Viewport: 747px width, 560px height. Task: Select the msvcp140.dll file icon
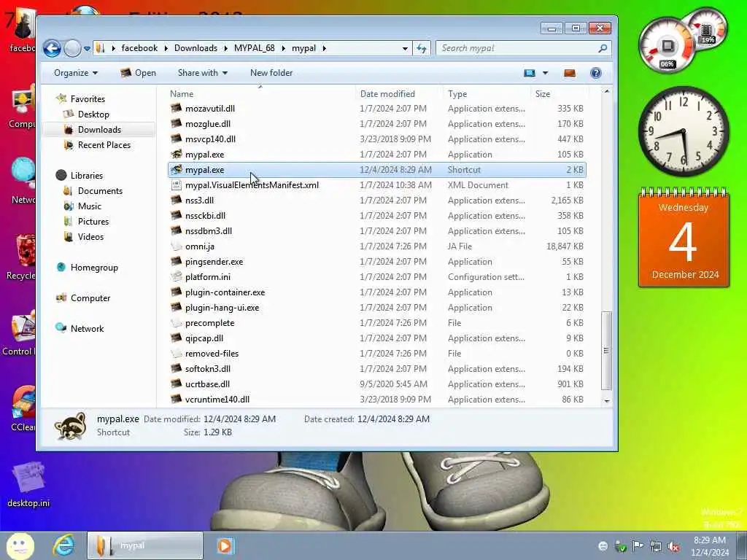tap(177, 139)
